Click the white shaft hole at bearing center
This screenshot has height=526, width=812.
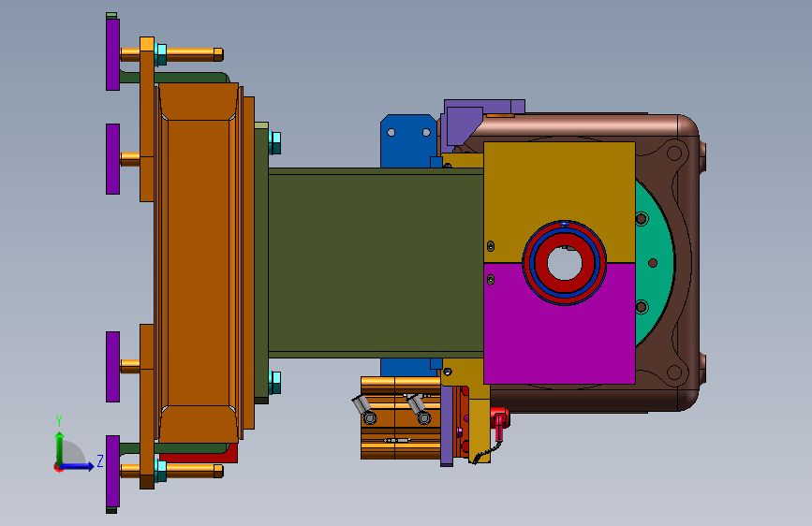(x=565, y=263)
